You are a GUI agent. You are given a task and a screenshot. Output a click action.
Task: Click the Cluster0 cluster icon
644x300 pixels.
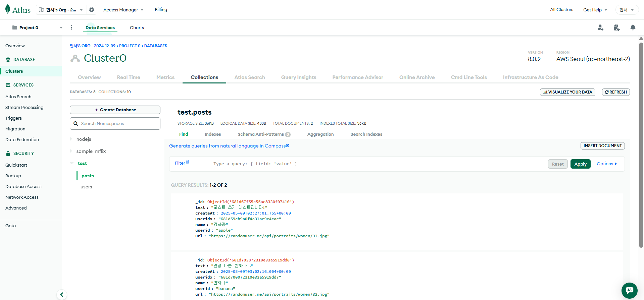tap(75, 58)
